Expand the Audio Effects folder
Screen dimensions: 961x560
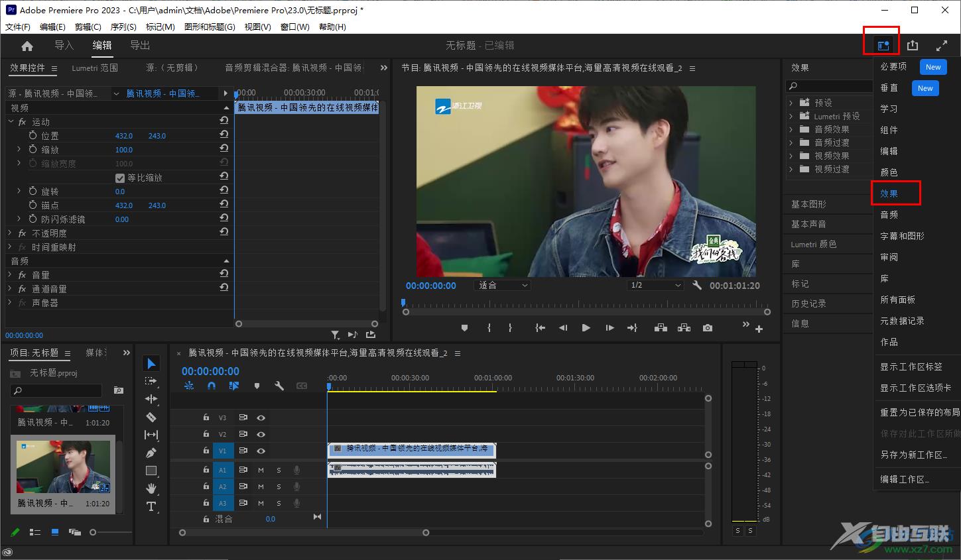(791, 129)
